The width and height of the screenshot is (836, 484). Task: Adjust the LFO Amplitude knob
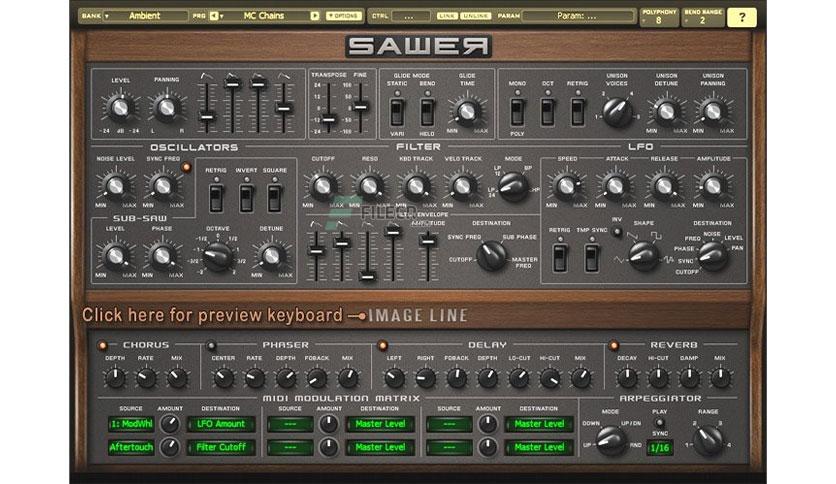coord(713,186)
